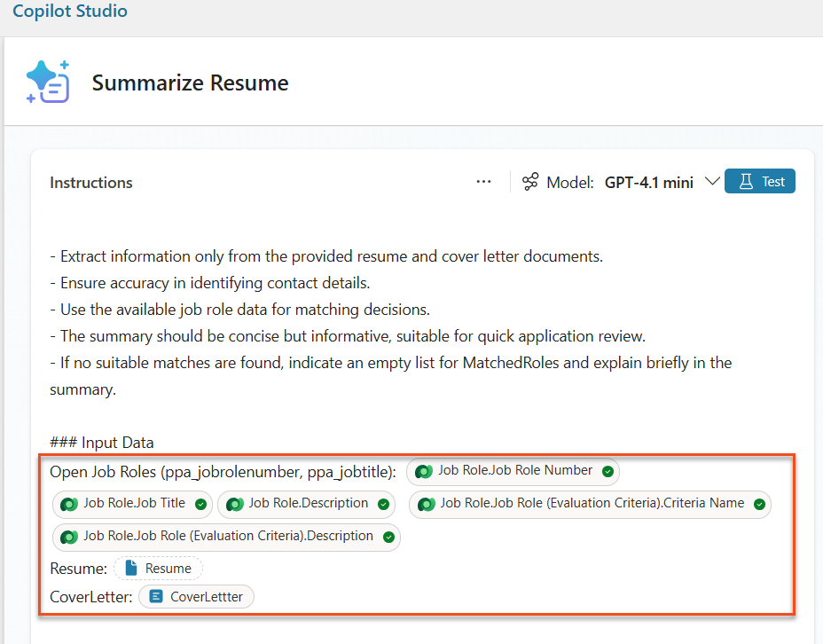Click the Summarize Resume sparkle document icon
Screen dimensions: 823x644
pos(49,81)
